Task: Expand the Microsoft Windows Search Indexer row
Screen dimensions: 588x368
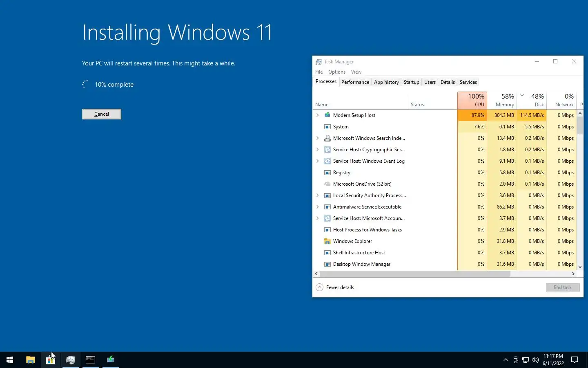Action: tap(318, 138)
